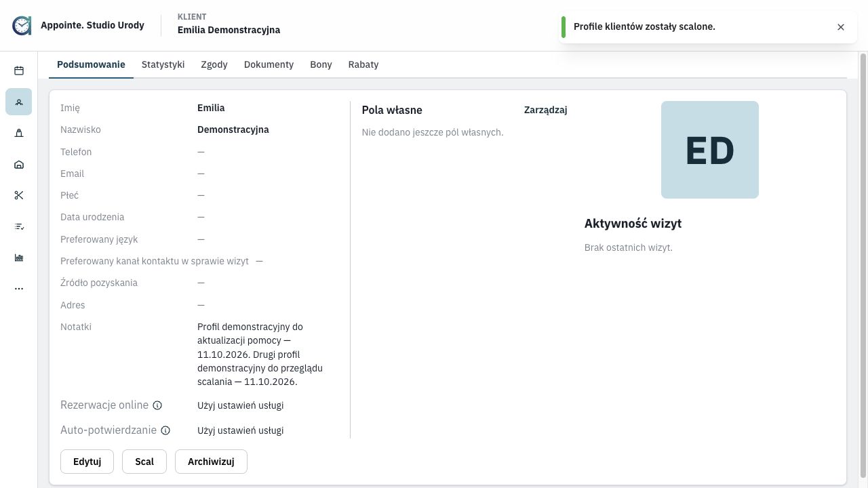Click 'Nie dodano jeszcze pól własnych.' text
Viewport: 868px width, 488px height.
tap(433, 132)
